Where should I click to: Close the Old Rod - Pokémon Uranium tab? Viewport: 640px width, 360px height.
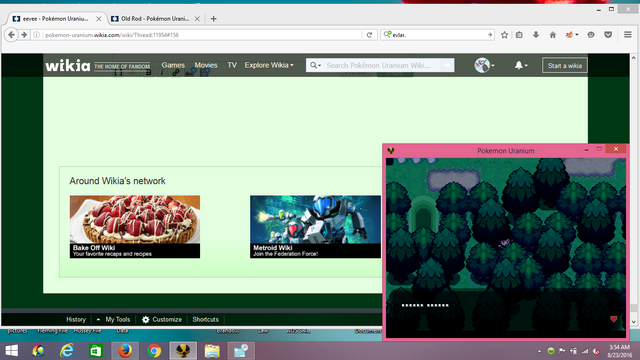pos(197,19)
